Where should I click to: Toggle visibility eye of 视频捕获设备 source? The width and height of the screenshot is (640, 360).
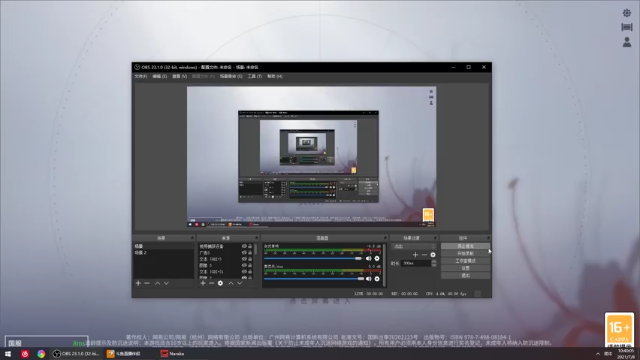[x=244, y=246]
